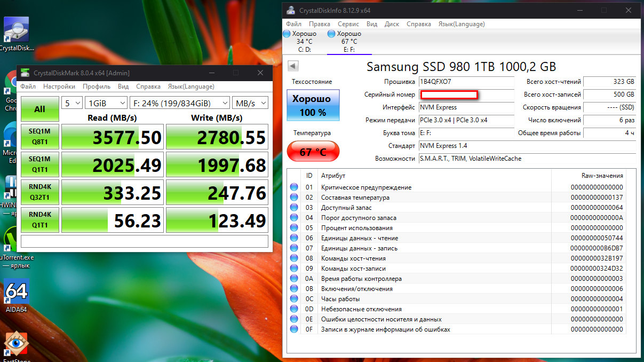Open Язык(Language) menu in CrystalDiskMark

pos(191,86)
